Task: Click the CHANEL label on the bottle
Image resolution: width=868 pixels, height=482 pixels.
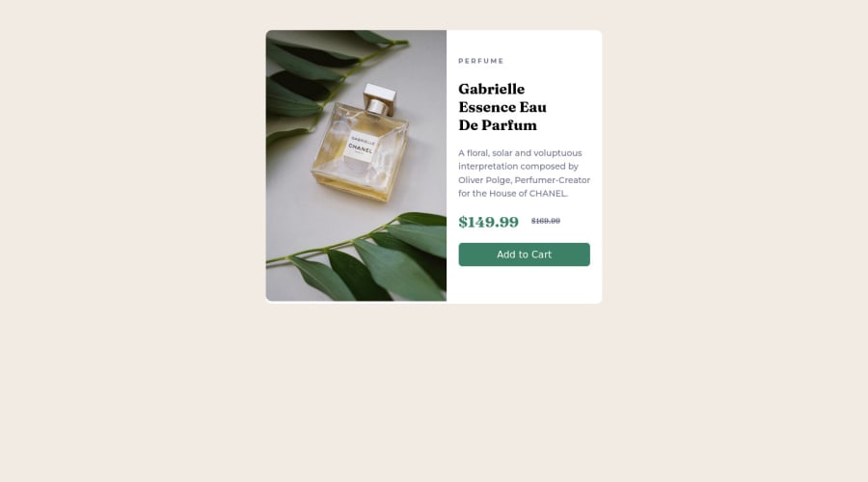Action: click(361, 147)
